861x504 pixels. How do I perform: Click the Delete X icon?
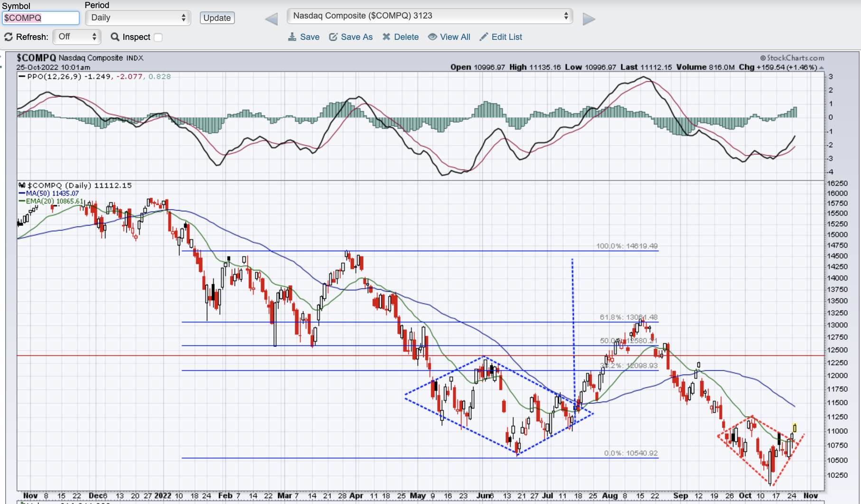(x=386, y=37)
